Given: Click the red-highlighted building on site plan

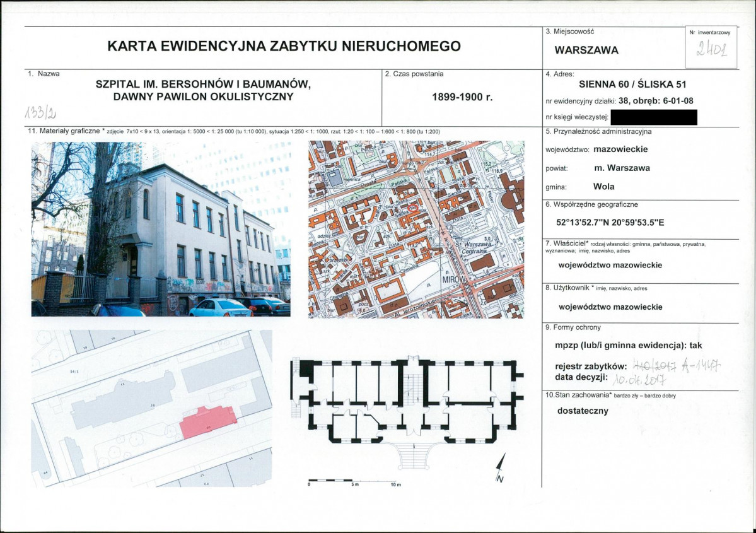Looking at the screenshot, I should click(x=208, y=421).
